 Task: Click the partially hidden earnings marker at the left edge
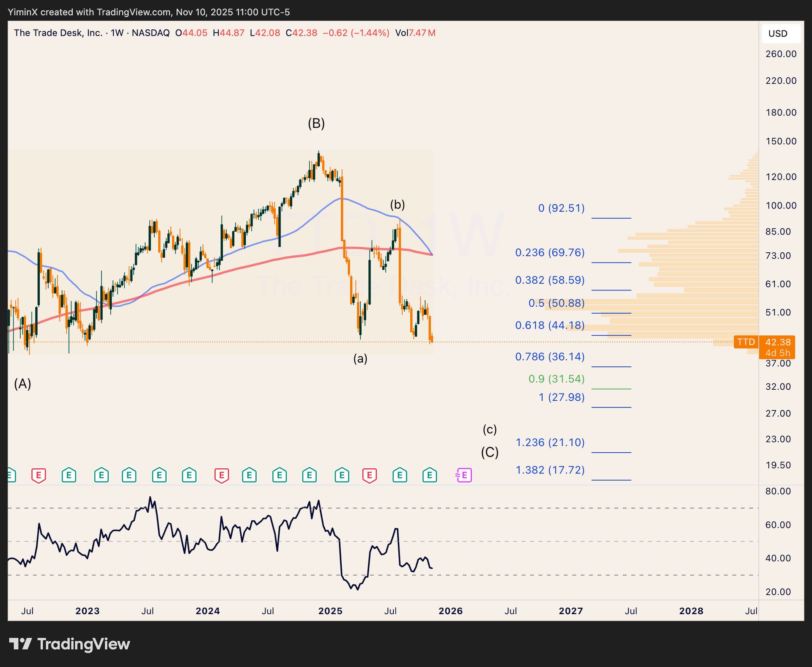[11, 475]
